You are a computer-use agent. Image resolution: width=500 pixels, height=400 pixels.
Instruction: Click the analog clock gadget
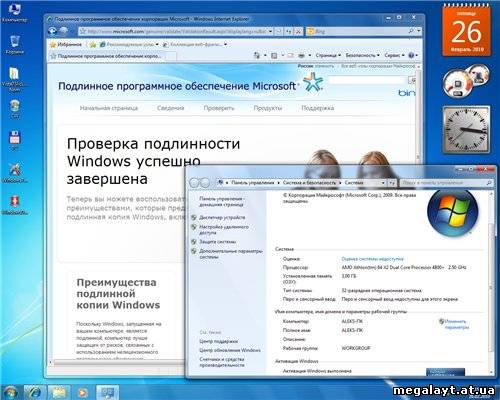466,130
